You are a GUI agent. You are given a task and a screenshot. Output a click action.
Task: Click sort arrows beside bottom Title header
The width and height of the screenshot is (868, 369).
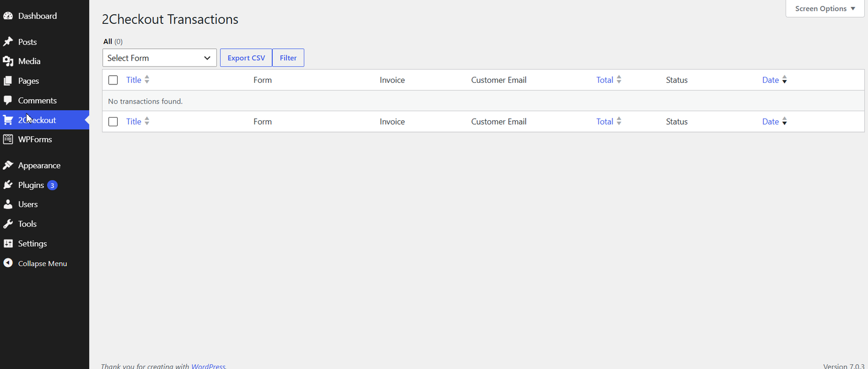(x=147, y=121)
